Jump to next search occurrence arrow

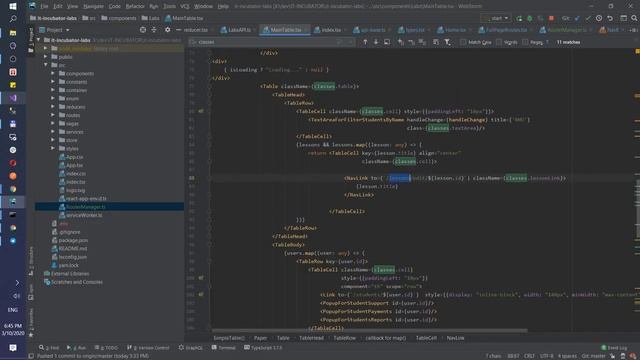[x=376, y=42]
